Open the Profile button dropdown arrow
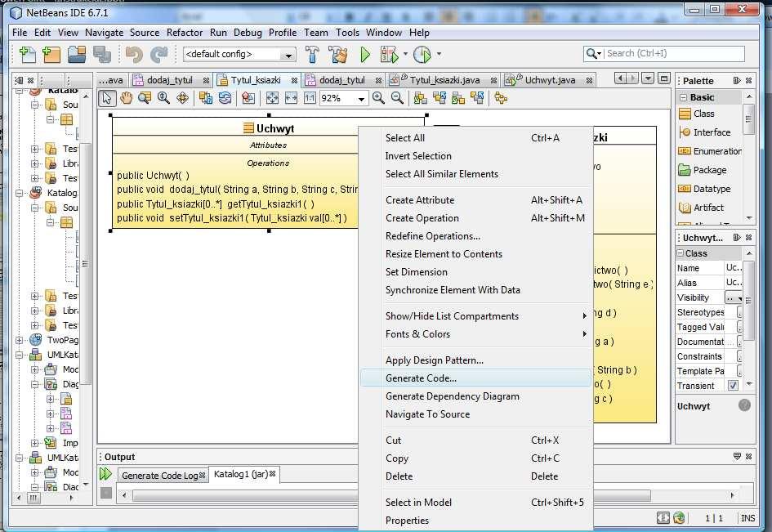This screenshot has height=532, width=772. pyautogui.click(x=439, y=54)
